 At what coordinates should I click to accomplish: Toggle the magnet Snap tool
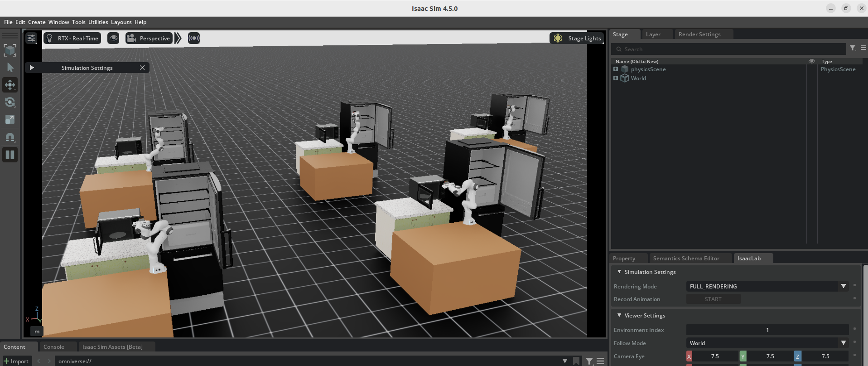click(10, 137)
